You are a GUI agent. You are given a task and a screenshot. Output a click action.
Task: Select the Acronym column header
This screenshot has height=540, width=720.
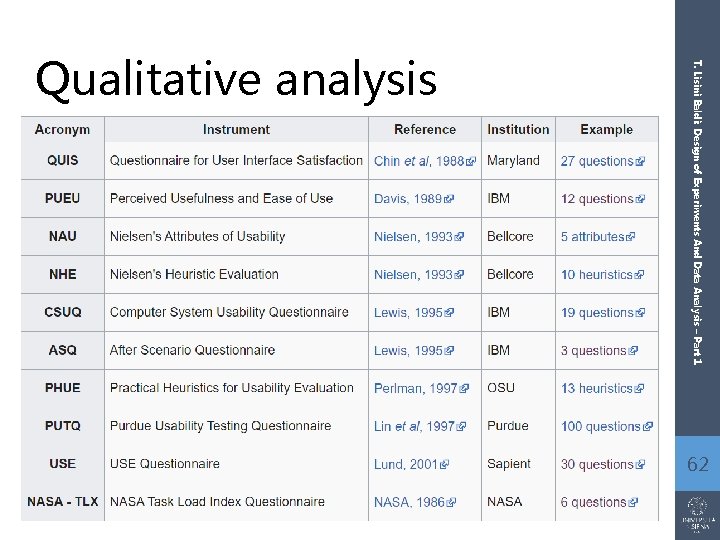pyautogui.click(x=62, y=129)
